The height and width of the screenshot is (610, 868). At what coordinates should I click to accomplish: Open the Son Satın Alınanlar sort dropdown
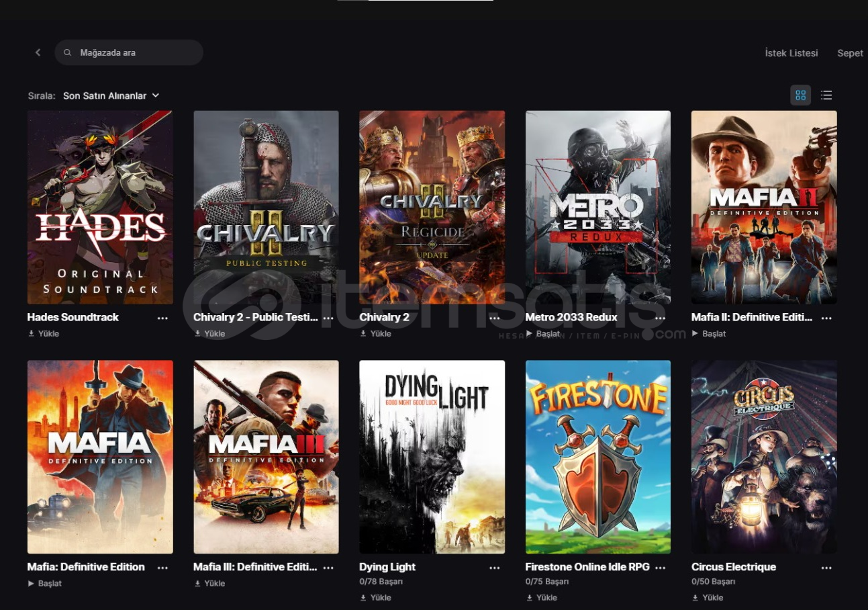pyautogui.click(x=111, y=96)
